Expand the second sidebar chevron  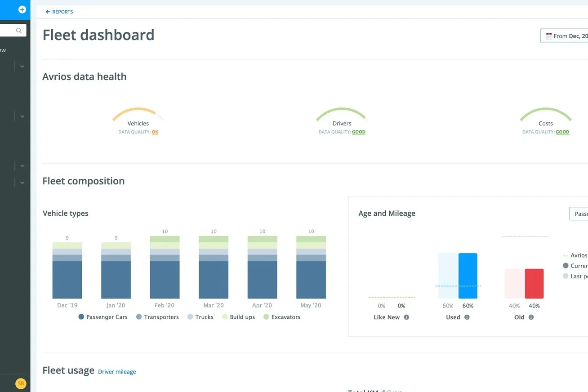22,116
